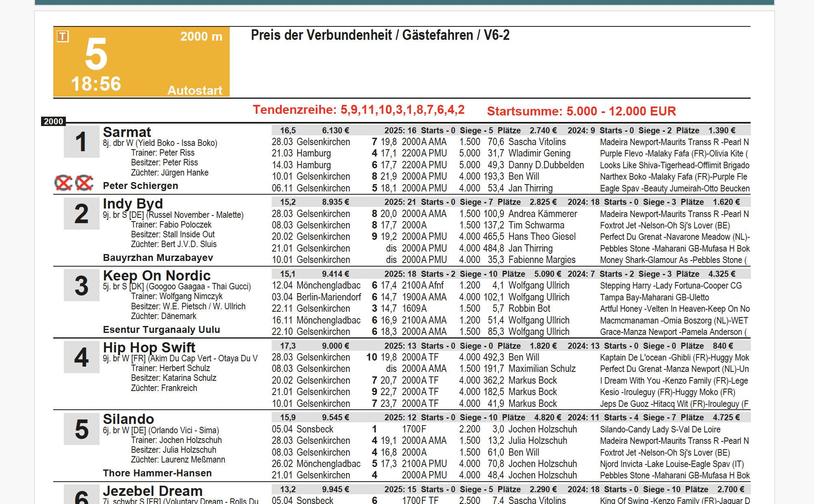Click start number 3 box for Keep On Nordic
Viewport: 814px width, 504px height.
[81, 285]
